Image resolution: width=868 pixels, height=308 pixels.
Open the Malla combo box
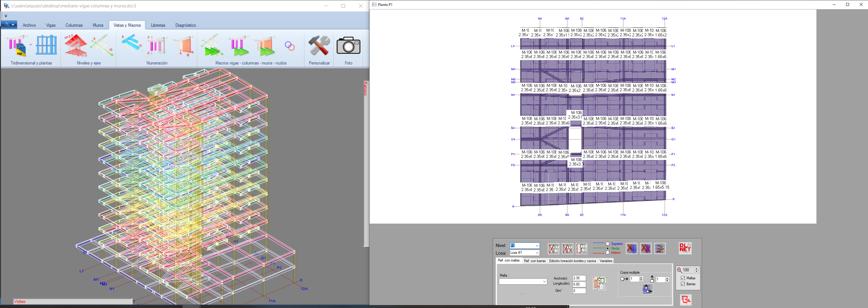[x=544, y=282]
